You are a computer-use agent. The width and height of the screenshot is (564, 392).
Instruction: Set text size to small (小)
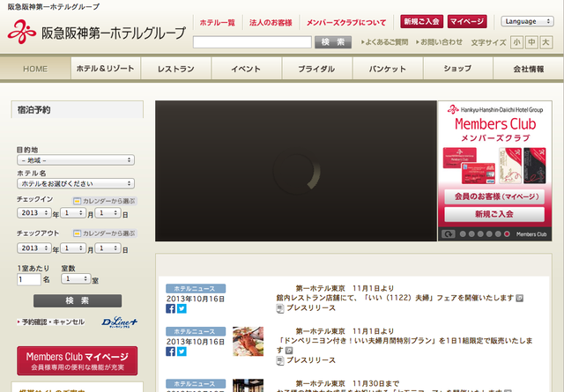(517, 42)
